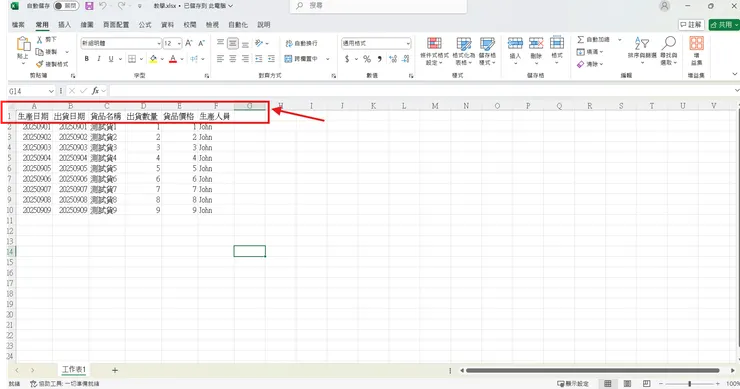Toggle Middle Align vertical alignment
This screenshot has width=740, height=389.
(x=233, y=43)
